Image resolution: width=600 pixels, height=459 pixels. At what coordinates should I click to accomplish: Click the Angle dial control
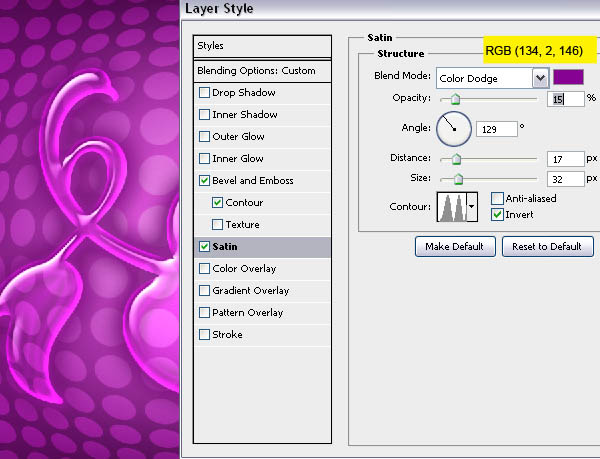(x=453, y=128)
